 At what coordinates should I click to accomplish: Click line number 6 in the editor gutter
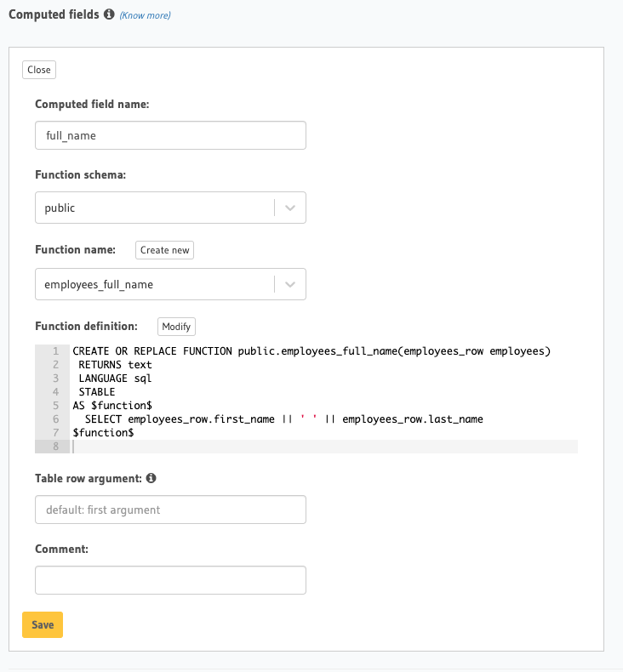point(54,419)
